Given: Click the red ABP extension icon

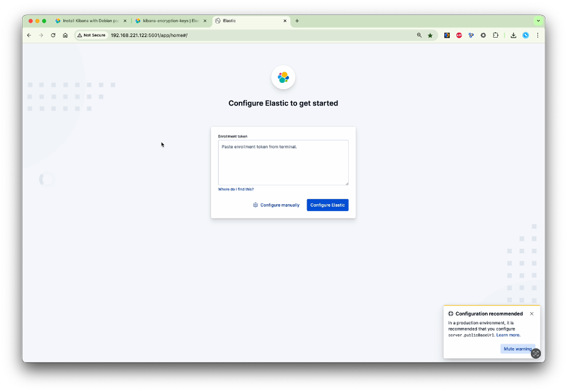Looking at the screenshot, I should [459, 35].
